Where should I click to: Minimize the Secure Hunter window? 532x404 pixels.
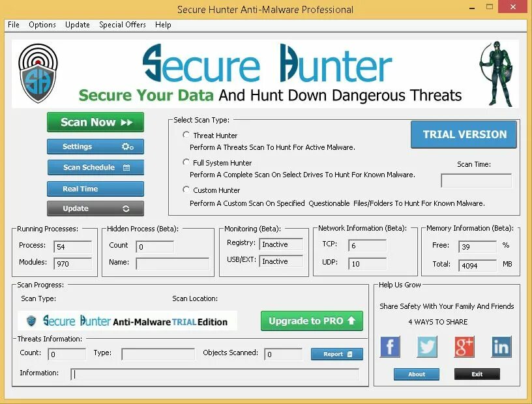coord(472,7)
